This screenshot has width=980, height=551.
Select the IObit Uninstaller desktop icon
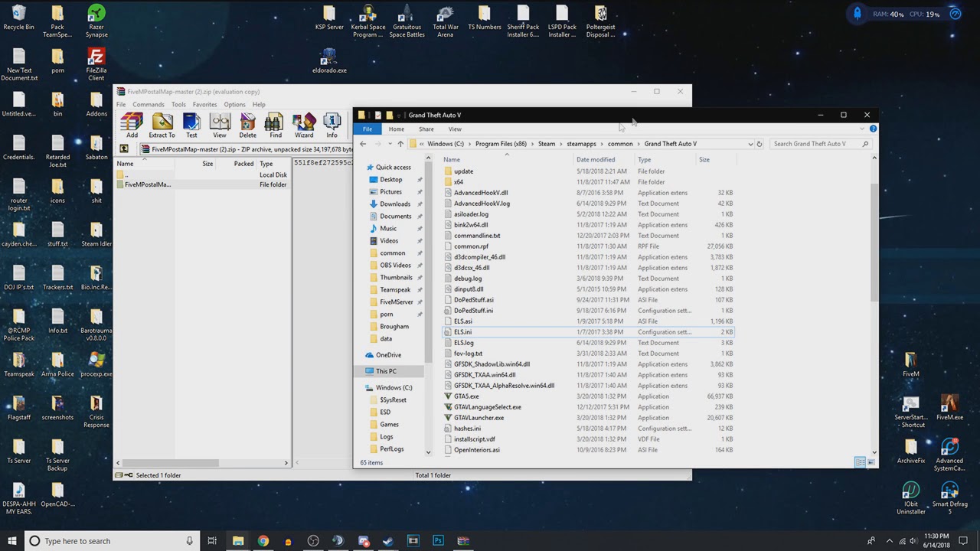(910, 498)
